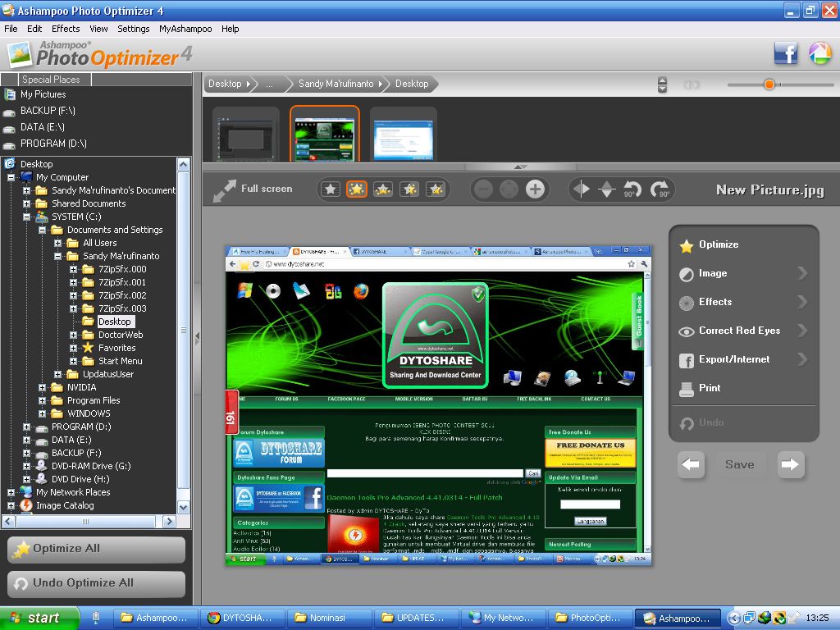Image resolution: width=840 pixels, height=630 pixels.
Task: Fit image with the middle zoom button
Action: point(509,189)
